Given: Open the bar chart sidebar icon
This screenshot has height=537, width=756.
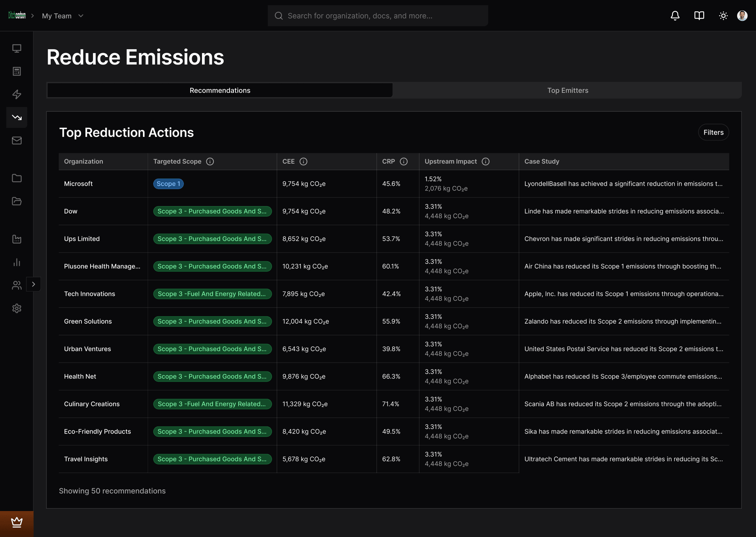Looking at the screenshot, I should pos(17,262).
